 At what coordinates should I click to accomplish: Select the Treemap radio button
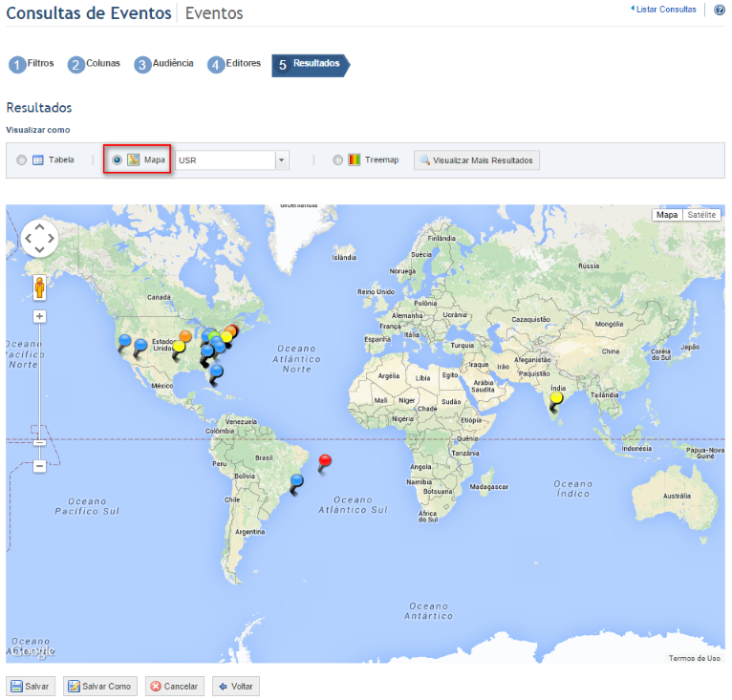point(337,160)
